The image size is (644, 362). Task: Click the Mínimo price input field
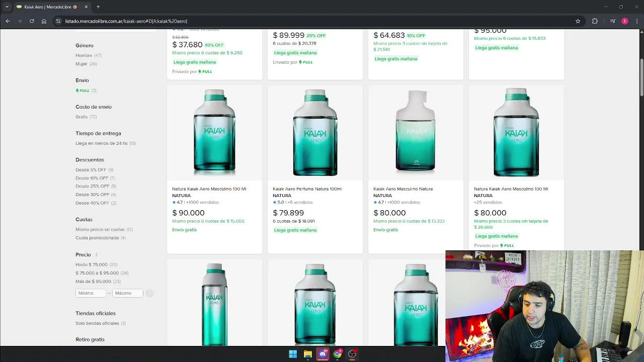[91, 293]
